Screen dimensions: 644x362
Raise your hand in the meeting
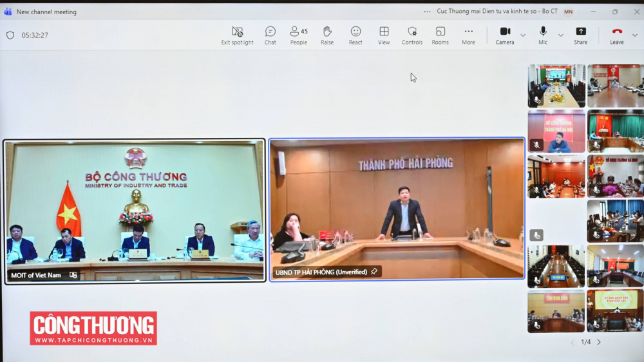coord(327,35)
